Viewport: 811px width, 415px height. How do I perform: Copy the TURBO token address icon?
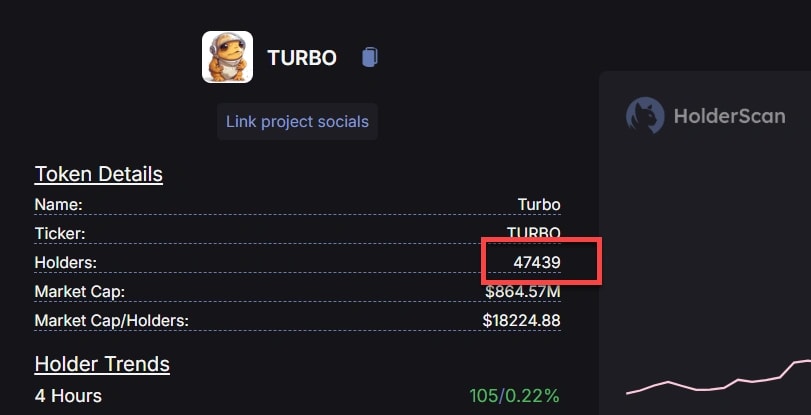click(x=370, y=57)
